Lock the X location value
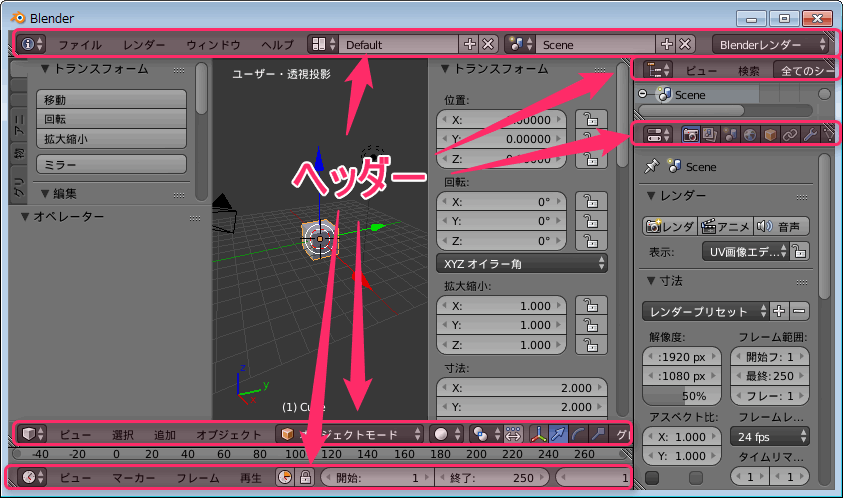 pos(591,119)
